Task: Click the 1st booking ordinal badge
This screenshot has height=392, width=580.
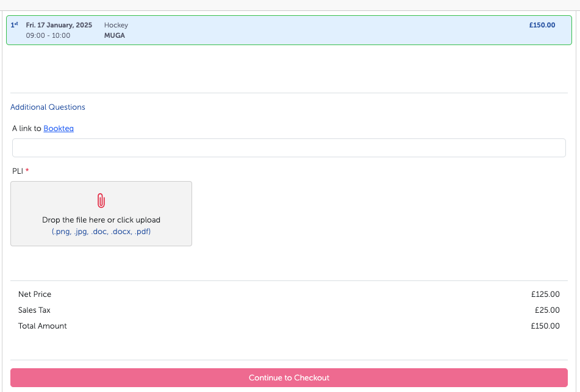Action: click(x=14, y=25)
